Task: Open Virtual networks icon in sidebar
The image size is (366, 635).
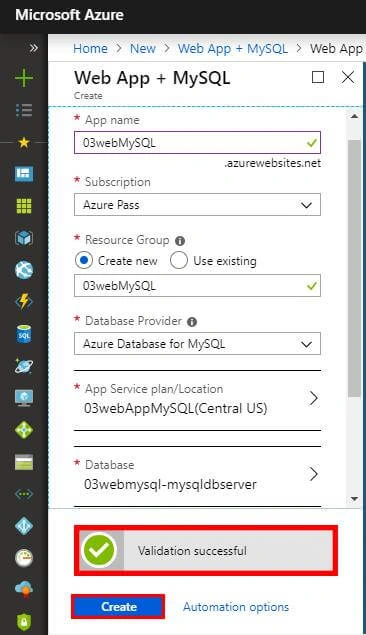Action: (24, 494)
